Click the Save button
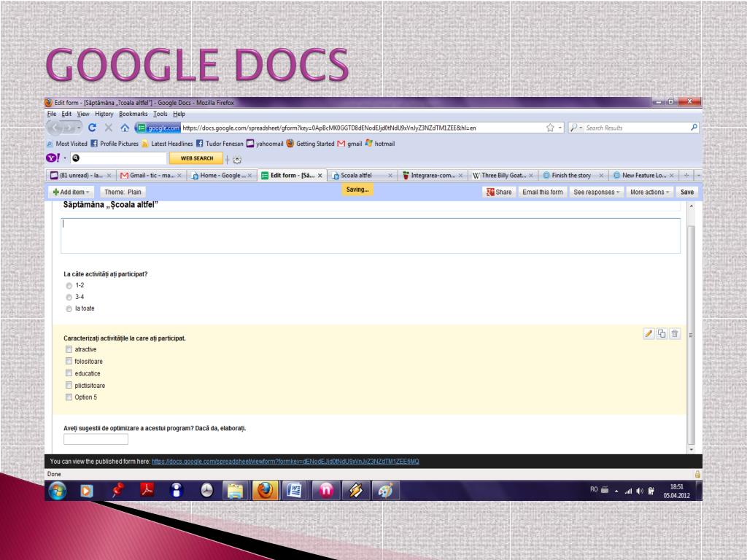Viewport: 747px width, 560px height. (x=687, y=192)
